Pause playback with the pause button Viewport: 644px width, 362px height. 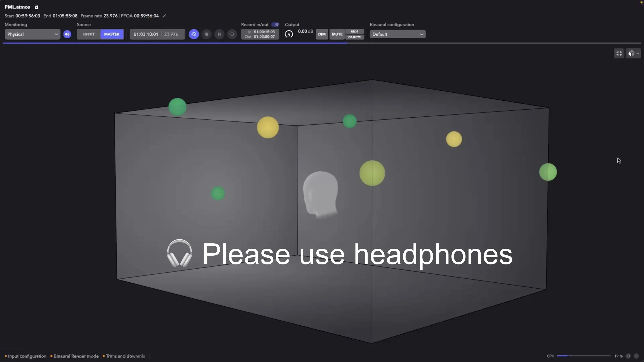point(219,34)
